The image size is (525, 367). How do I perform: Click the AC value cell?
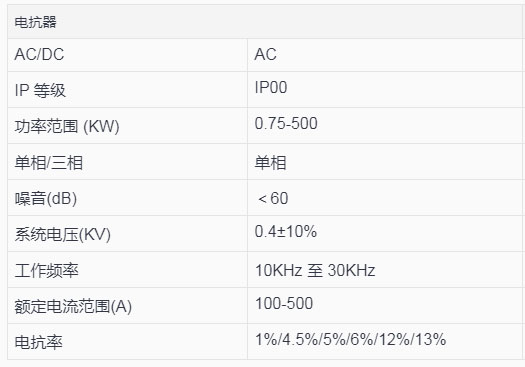coord(386,55)
